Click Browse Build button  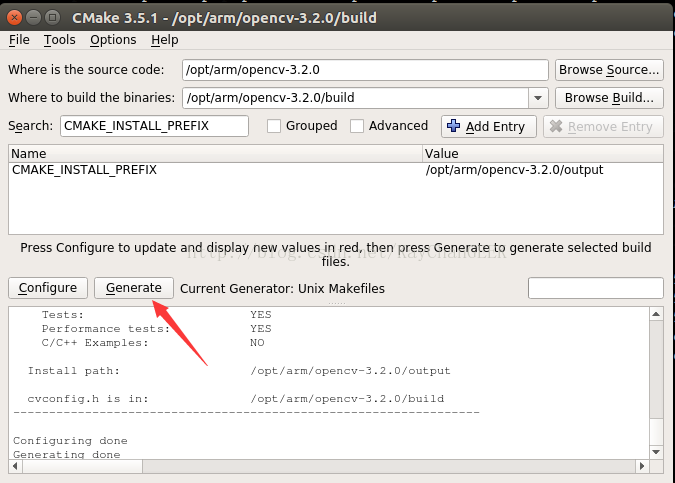tap(609, 98)
